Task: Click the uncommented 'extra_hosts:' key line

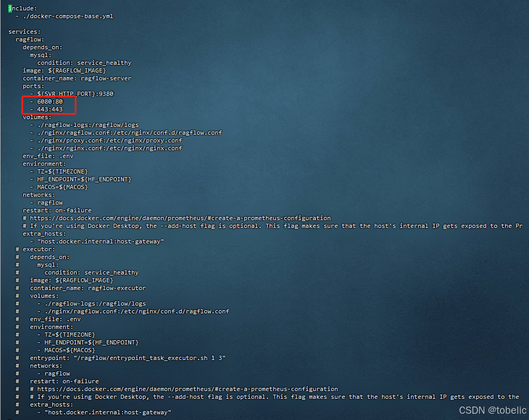Action: click(x=44, y=234)
